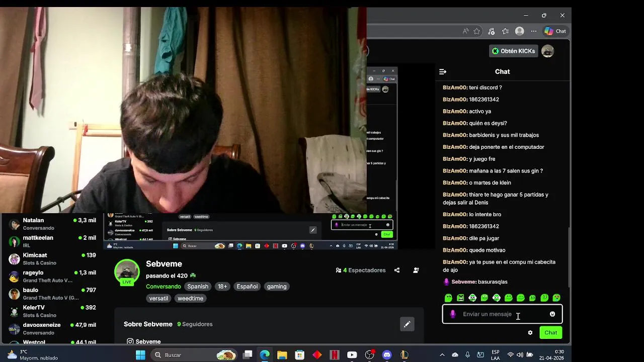Open File Explorer from taskbar
Image resolution: width=644 pixels, height=362 pixels.
click(x=282, y=355)
